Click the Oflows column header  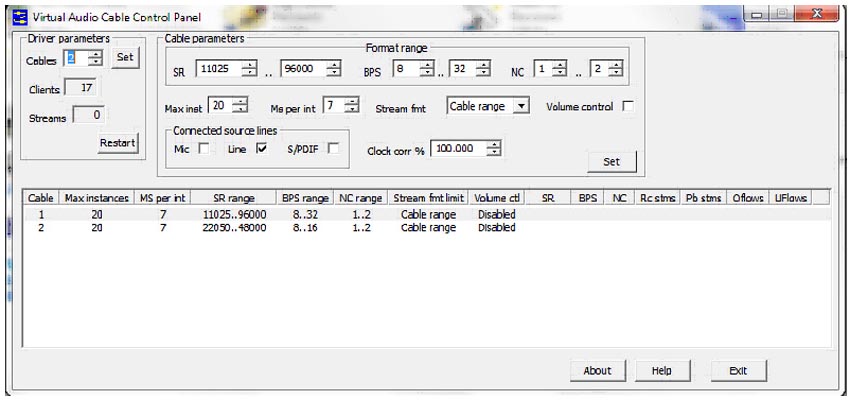coord(748,198)
